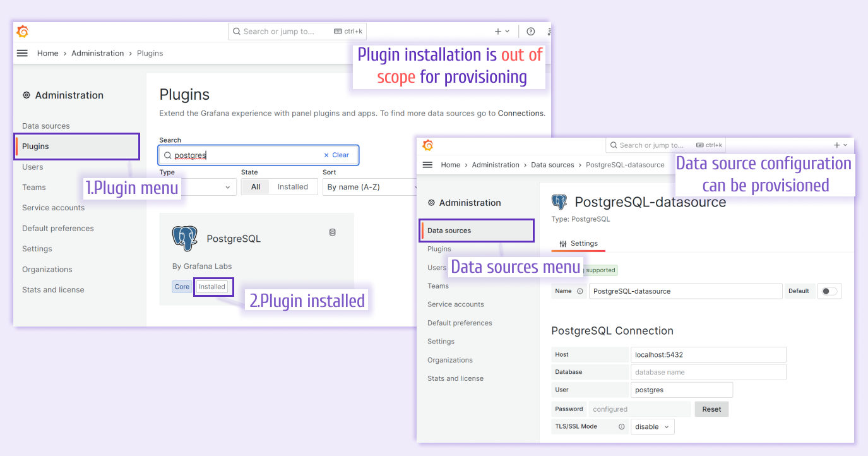This screenshot has height=456, width=868.
Task: Expand chevron next to plus in Data sources window
Action: [x=845, y=145]
